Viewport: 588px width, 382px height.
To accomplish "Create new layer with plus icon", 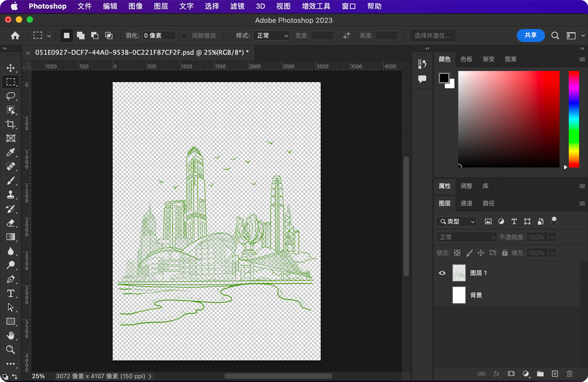I will (555, 374).
